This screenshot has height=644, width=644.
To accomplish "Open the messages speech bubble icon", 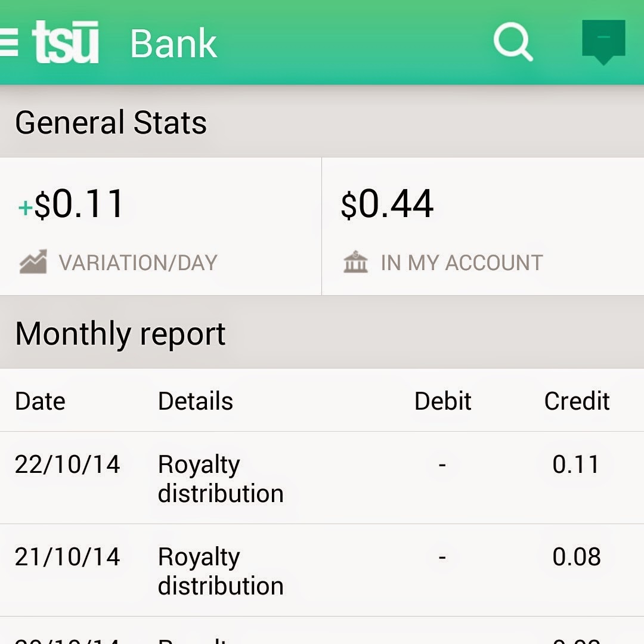I will tap(603, 42).
